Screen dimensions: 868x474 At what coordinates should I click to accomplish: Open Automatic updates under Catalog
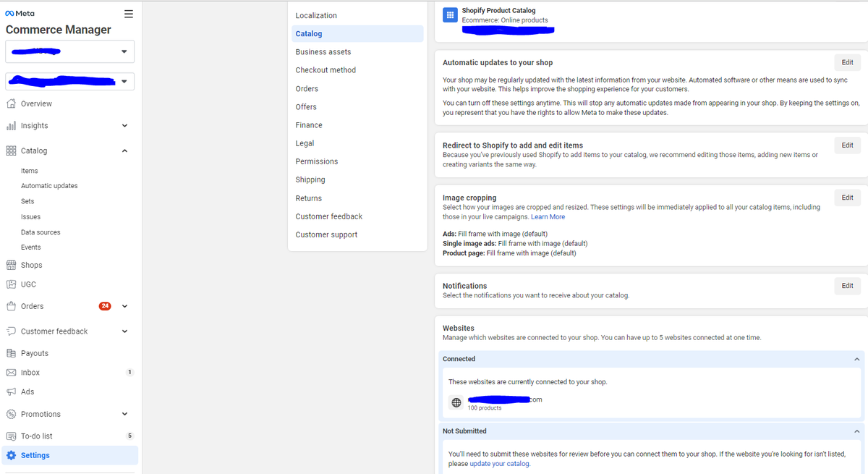click(x=49, y=186)
